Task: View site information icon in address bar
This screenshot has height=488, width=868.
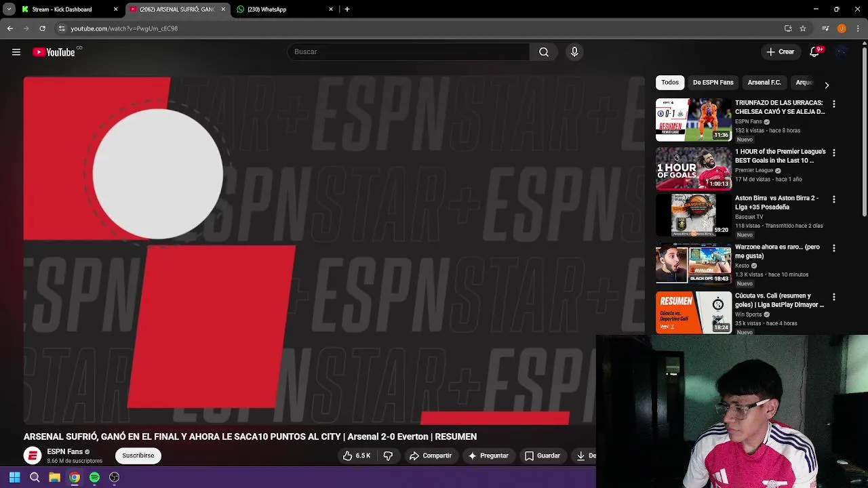Action: (x=62, y=28)
